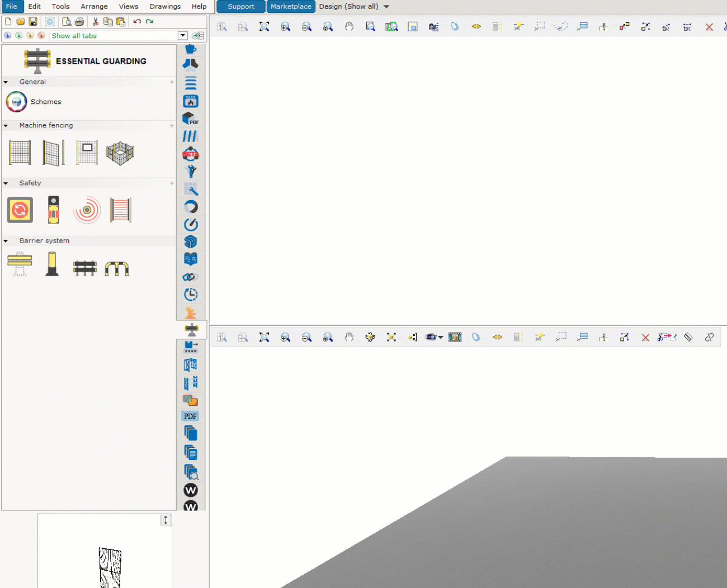Open the File menu
The width and height of the screenshot is (727, 588).
click(x=12, y=6)
